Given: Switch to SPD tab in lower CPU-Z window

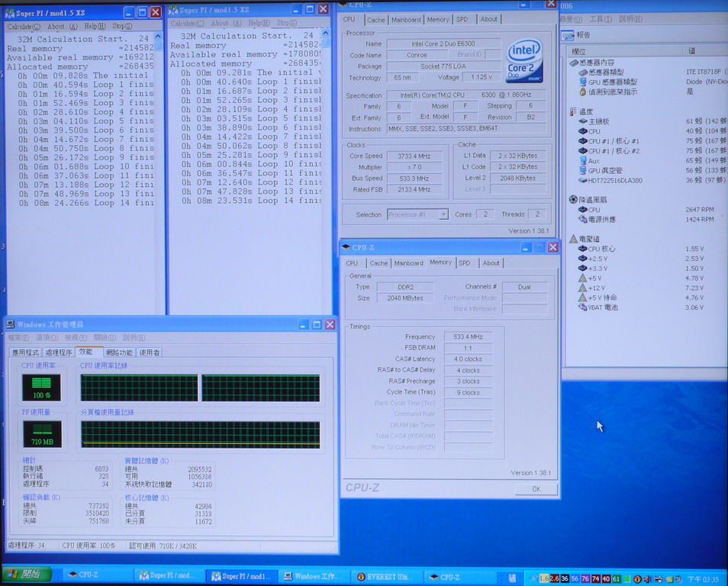Looking at the screenshot, I should 464,262.
